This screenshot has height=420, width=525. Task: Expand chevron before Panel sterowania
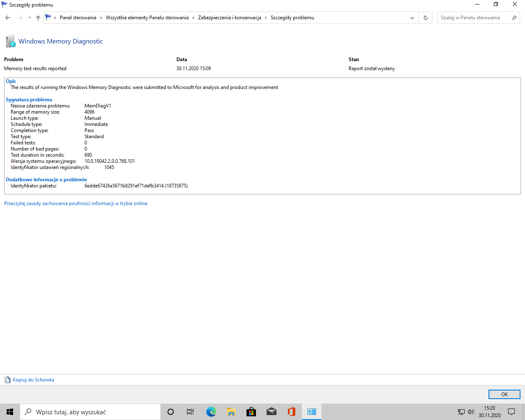[55, 18]
